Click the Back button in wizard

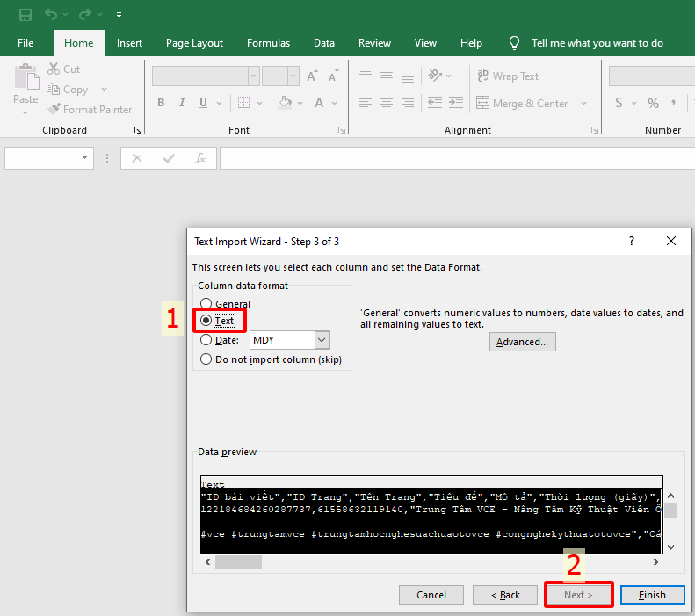(x=505, y=595)
